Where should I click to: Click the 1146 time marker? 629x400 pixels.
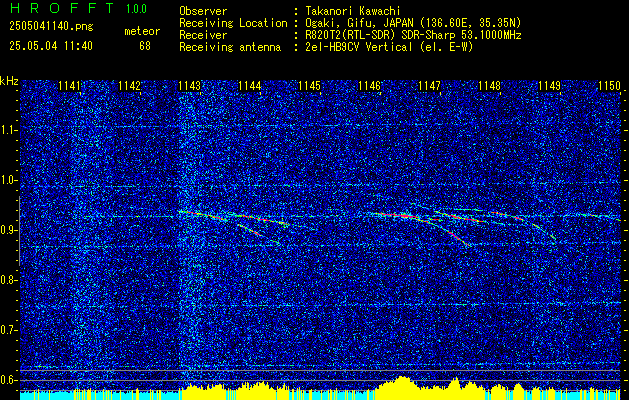click(369, 86)
